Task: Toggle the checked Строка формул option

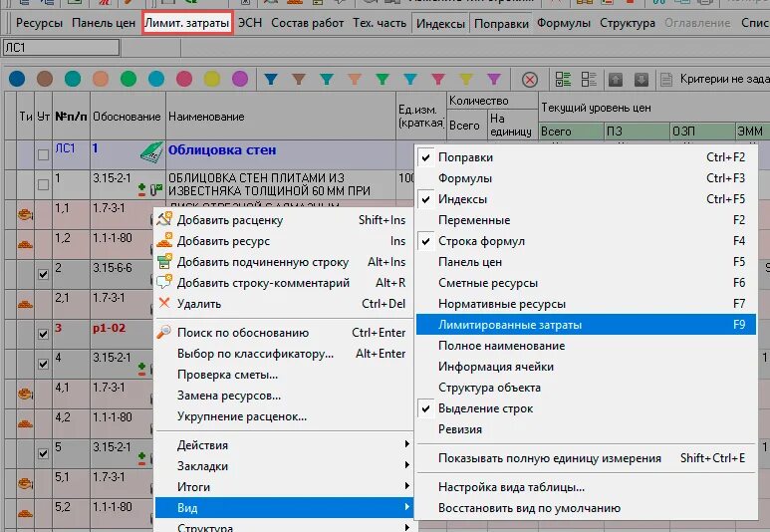Action: coord(586,241)
